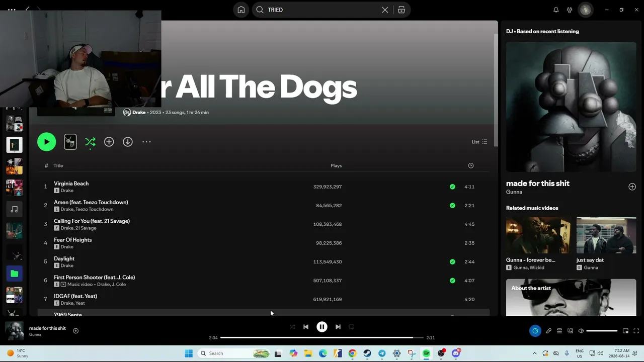Open Gunna - forever be... video thumbnail
The width and height of the screenshot is (644, 362).
coord(538,235)
